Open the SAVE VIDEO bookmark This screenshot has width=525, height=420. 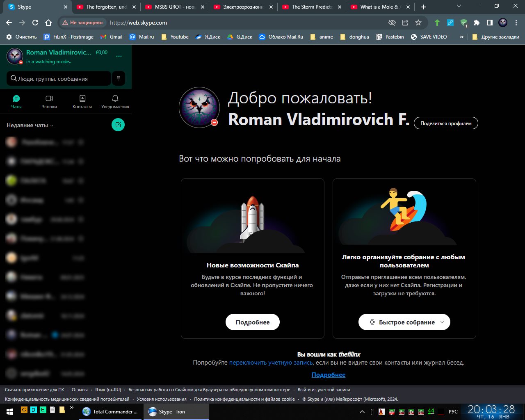point(429,37)
